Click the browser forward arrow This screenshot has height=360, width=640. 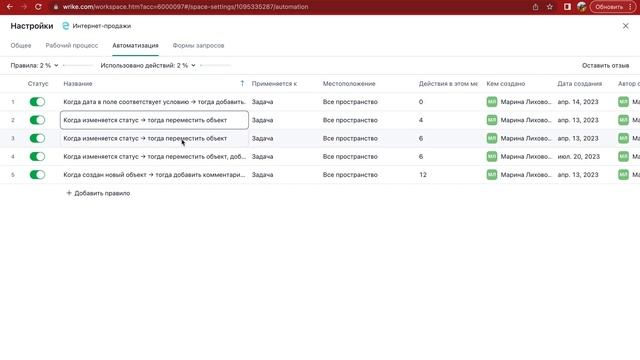[x=24, y=7]
